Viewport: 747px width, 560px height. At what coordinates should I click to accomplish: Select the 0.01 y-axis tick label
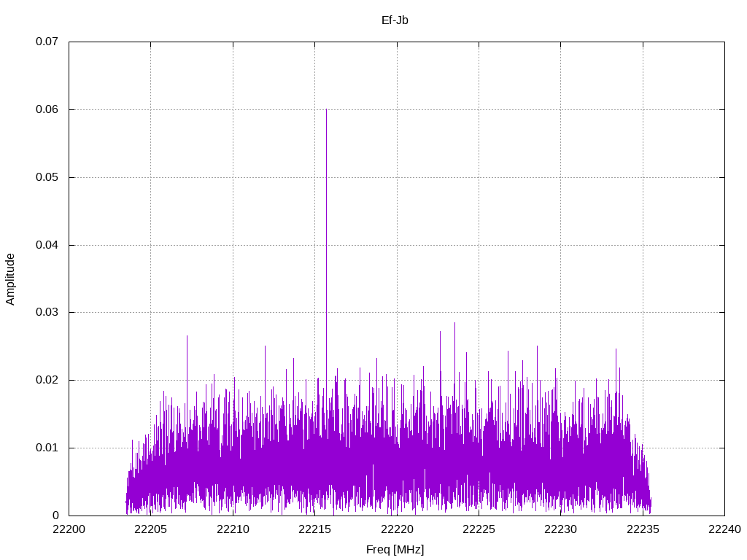47,448
